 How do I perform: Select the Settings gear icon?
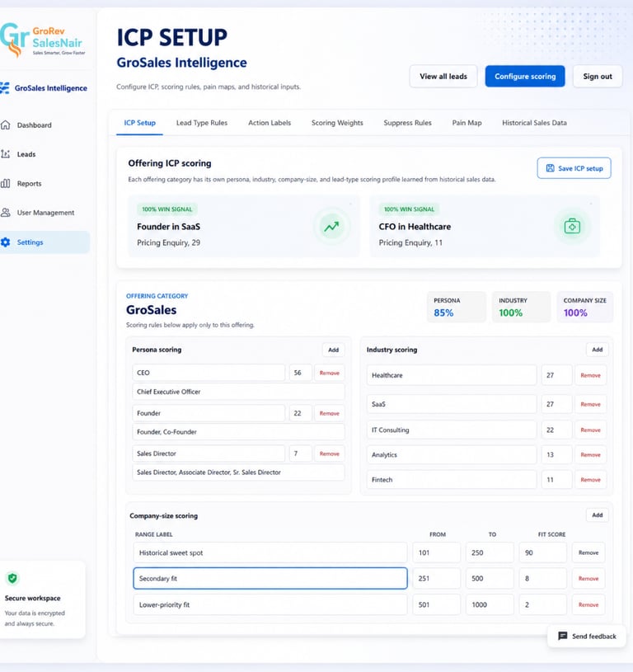pyautogui.click(x=6, y=242)
